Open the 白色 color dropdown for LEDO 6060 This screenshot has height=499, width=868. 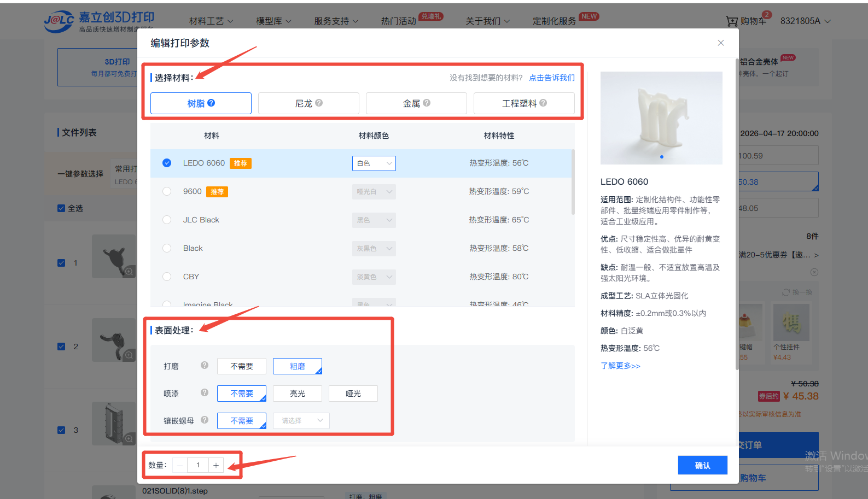click(374, 163)
